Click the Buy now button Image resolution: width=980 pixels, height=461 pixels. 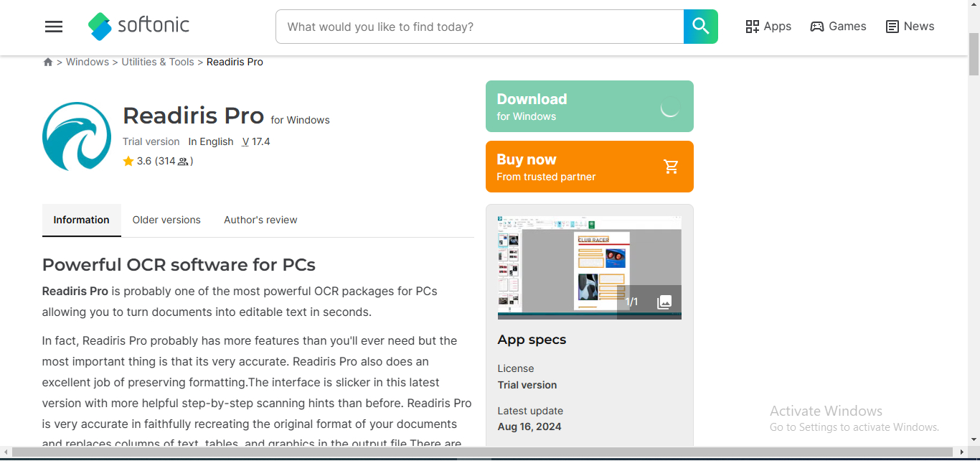click(x=589, y=167)
